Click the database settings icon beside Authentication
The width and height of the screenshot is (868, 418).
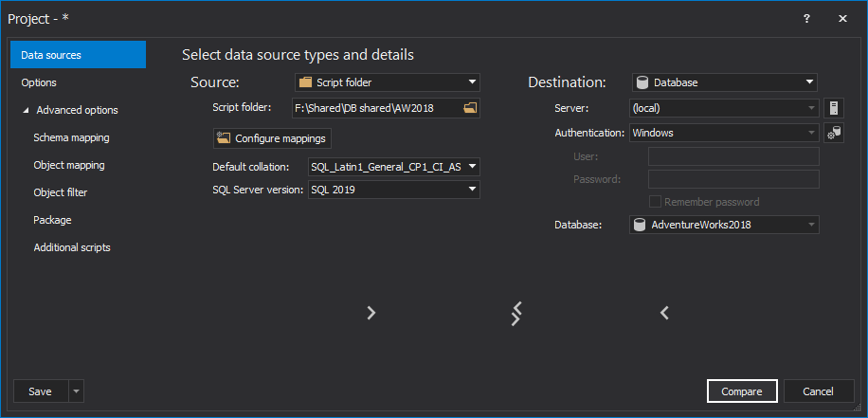(x=834, y=133)
